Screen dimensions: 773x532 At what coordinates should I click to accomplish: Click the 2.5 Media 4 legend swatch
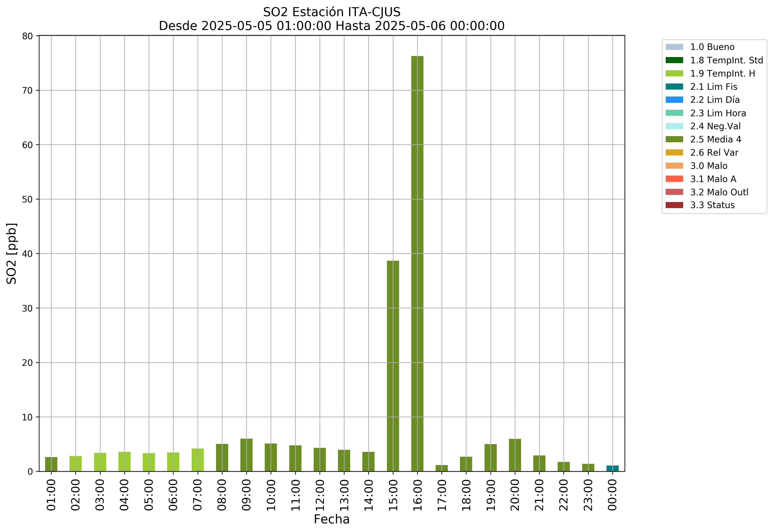click(x=674, y=139)
